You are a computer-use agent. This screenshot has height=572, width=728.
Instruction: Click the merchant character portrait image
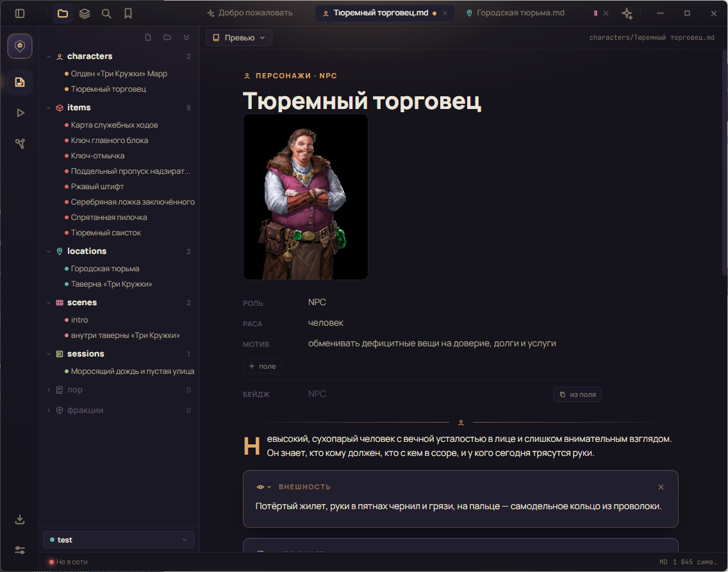pos(306,197)
